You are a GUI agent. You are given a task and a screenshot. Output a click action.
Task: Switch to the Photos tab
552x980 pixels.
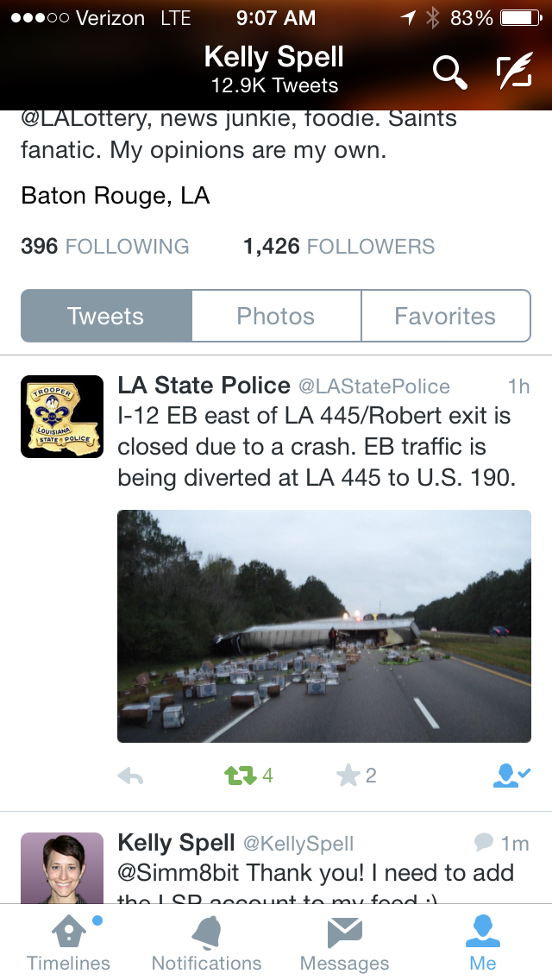click(x=276, y=316)
